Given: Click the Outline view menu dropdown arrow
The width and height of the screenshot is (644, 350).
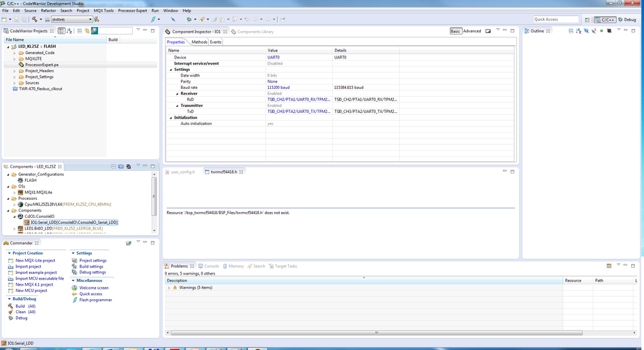Looking at the screenshot, I should coord(618,30).
